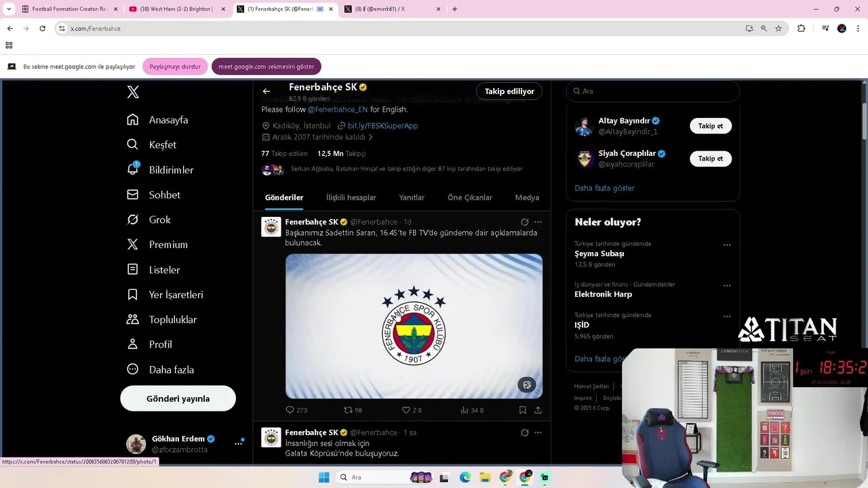Follow Altay Bayındır with Takip et
The width and height of the screenshot is (868, 488).
[x=711, y=126]
